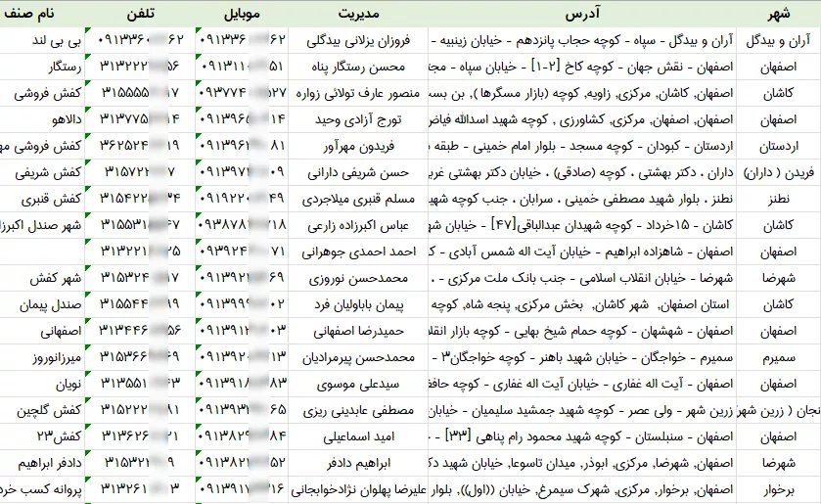Click guild name cell نویان
821x504 pixels.
(x=42, y=384)
